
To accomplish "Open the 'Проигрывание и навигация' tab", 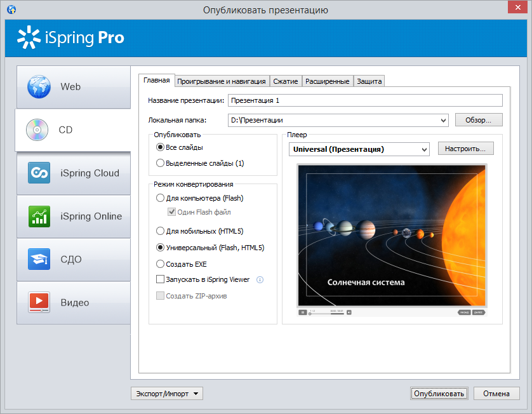I will click(x=222, y=81).
